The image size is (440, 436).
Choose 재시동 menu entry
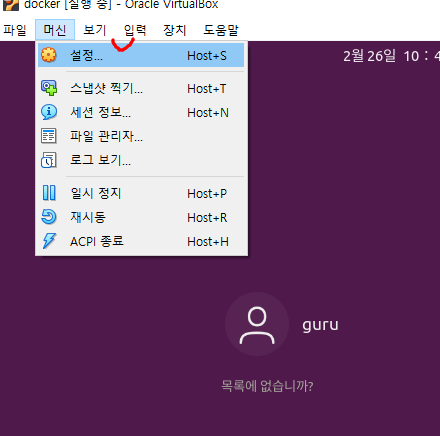point(141,217)
